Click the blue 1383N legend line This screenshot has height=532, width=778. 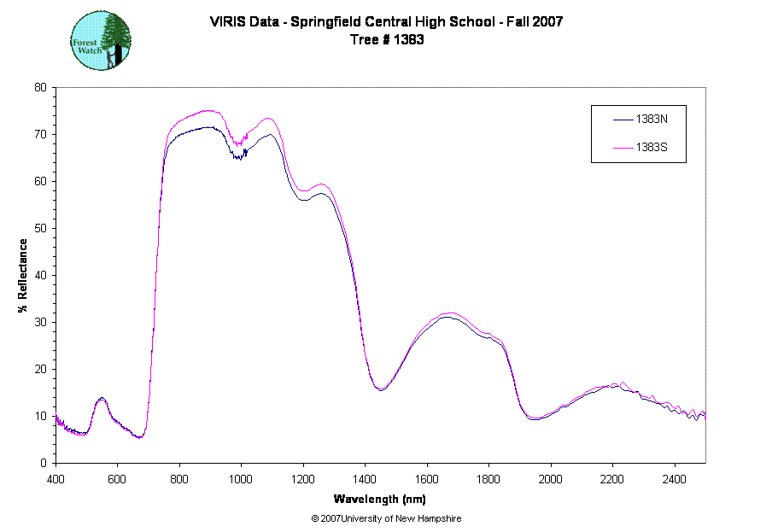(623, 120)
